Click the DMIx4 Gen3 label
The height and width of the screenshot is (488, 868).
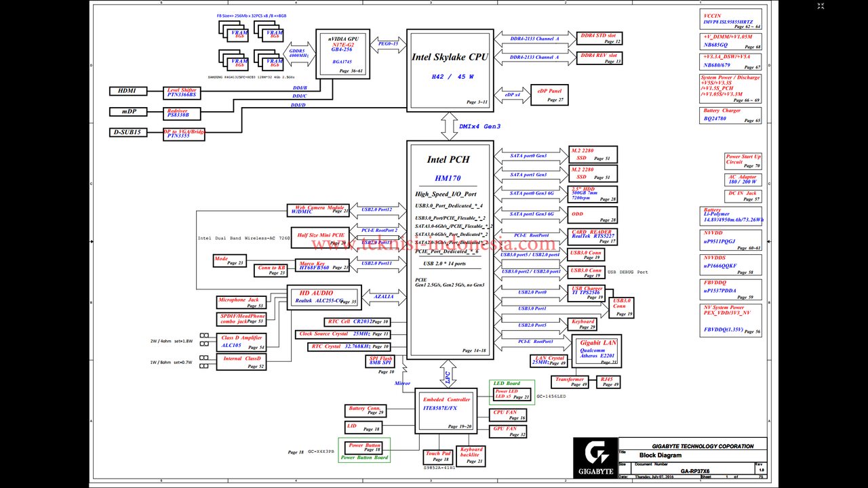point(480,126)
